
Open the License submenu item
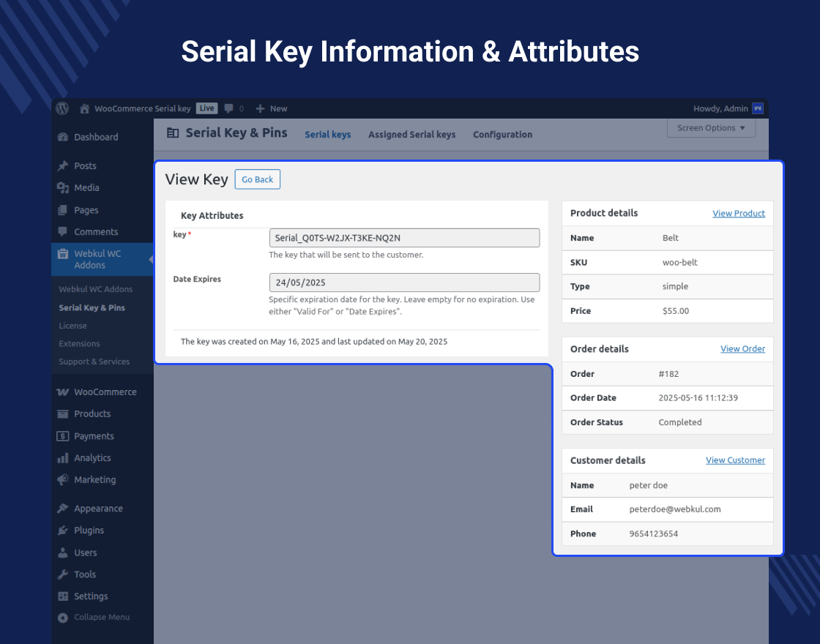[72, 326]
